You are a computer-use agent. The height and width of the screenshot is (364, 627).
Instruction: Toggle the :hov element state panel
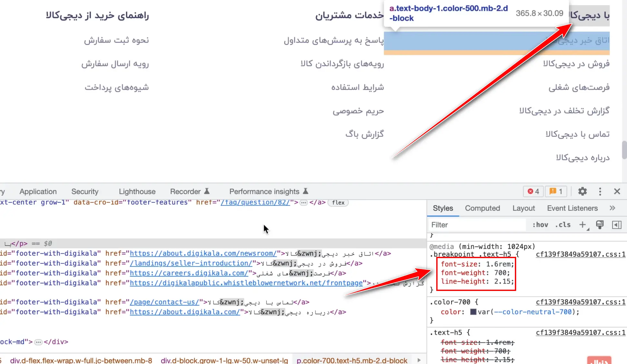tap(540, 225)
